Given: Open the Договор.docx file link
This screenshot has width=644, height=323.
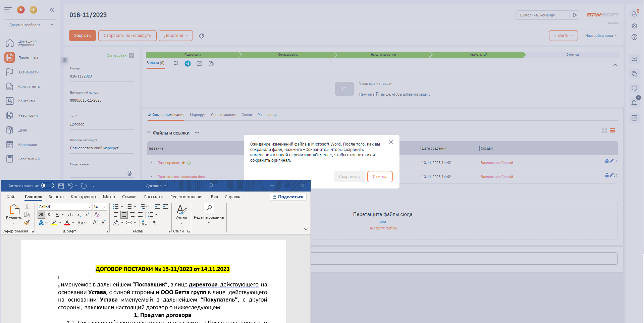Looking at the screenshot, I should (x=168, y=163).
